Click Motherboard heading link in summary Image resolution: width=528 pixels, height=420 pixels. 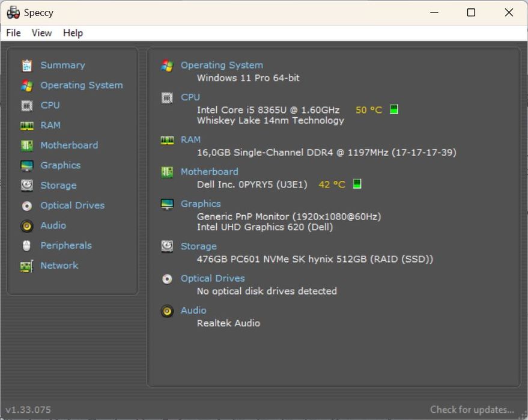pyautogui.click(x=210, y=172)
